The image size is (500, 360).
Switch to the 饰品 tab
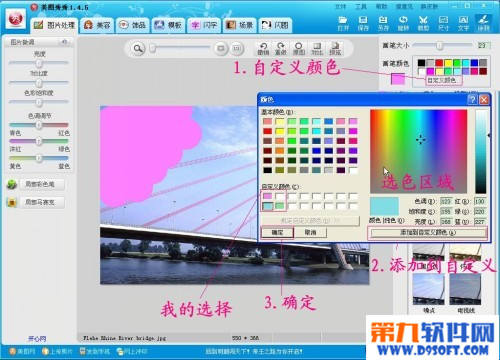click(x=133, y=25)
